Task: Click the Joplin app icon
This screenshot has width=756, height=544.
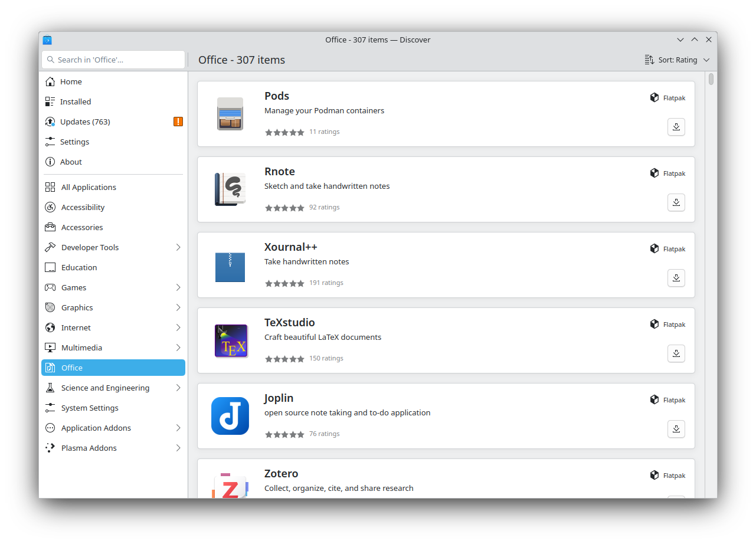Action: (230, 416)
